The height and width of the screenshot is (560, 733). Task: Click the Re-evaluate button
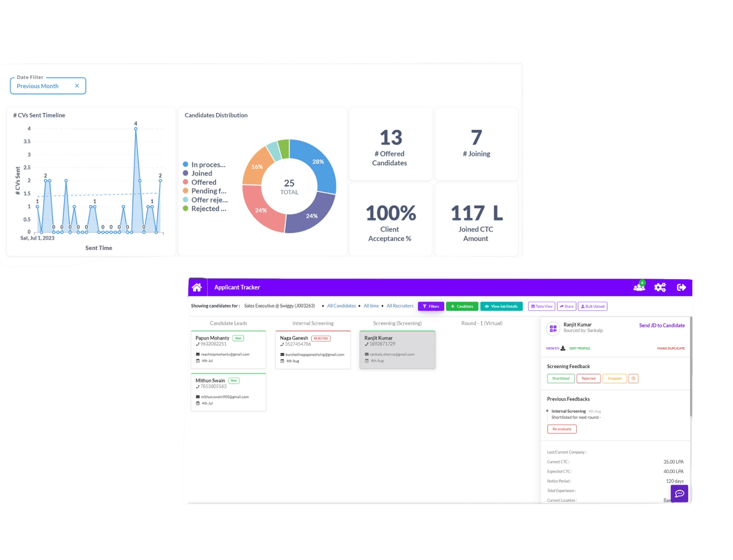click(x=562, y=429)
